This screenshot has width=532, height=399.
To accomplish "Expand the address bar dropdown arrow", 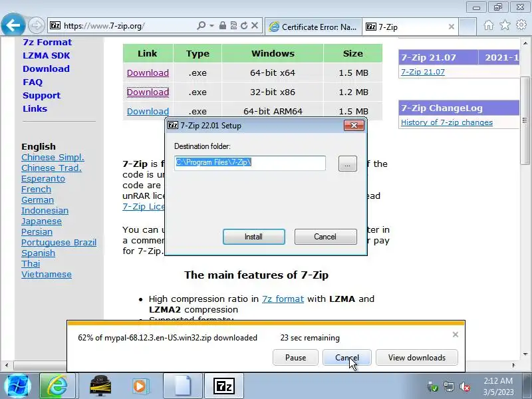I will click(x=211, y=25).
